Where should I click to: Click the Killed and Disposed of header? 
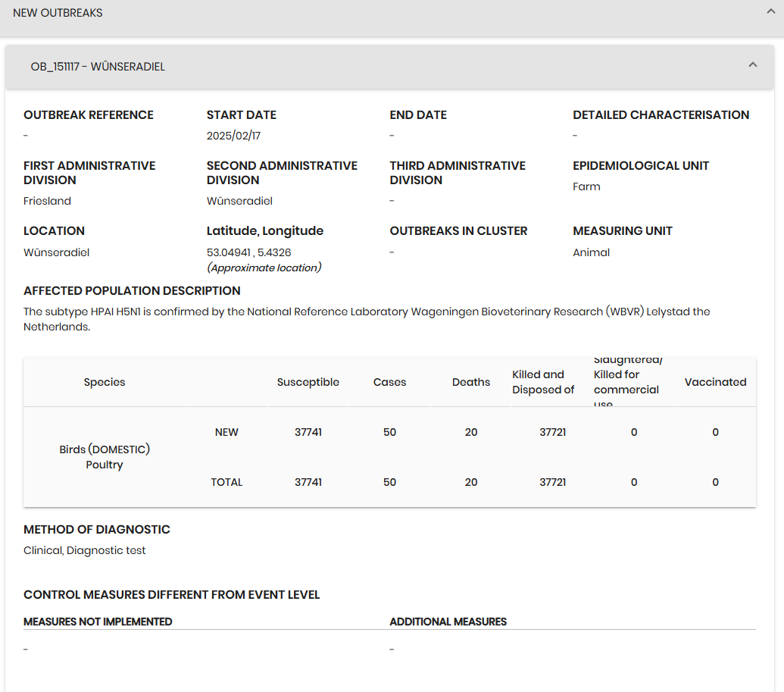coord(543,382)
